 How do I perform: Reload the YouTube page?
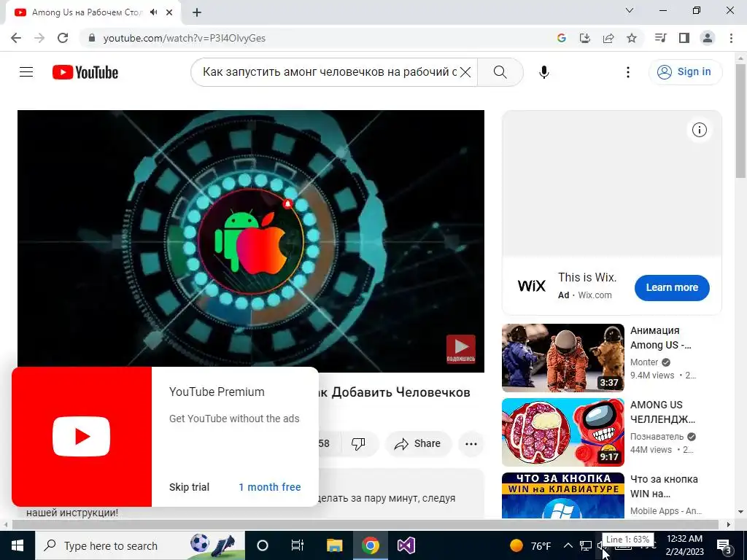[x=63, y=38]
